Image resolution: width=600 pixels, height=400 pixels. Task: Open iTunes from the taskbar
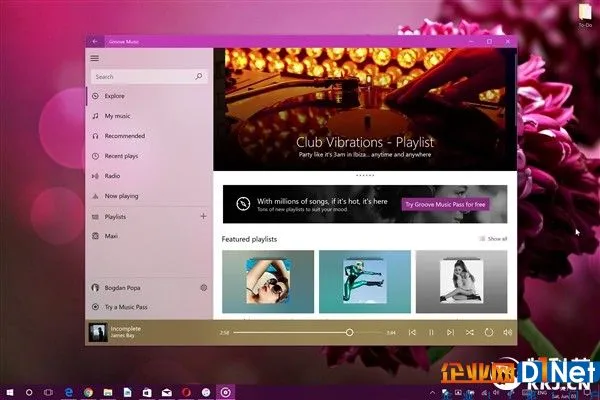click(x=206, y=392)
